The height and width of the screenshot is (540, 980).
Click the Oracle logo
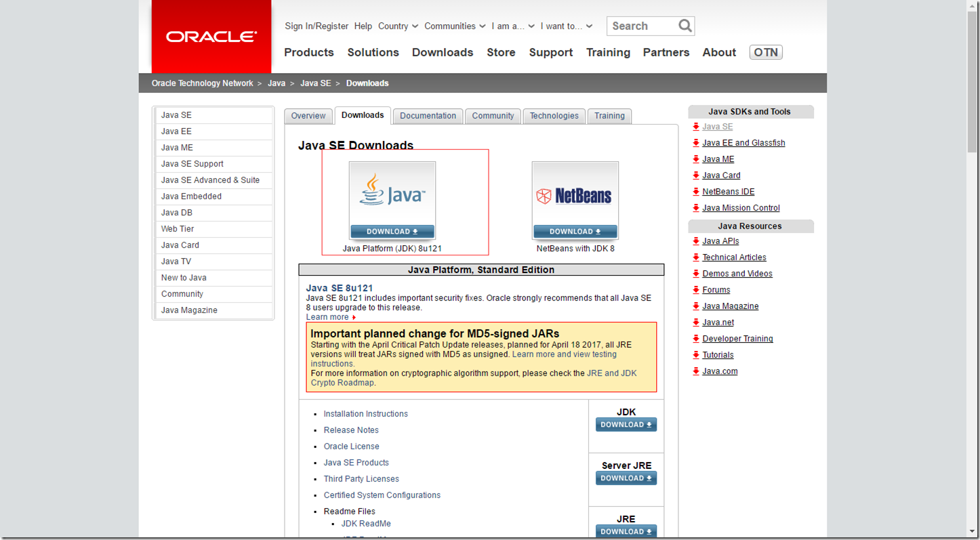[x=211, y=37]
